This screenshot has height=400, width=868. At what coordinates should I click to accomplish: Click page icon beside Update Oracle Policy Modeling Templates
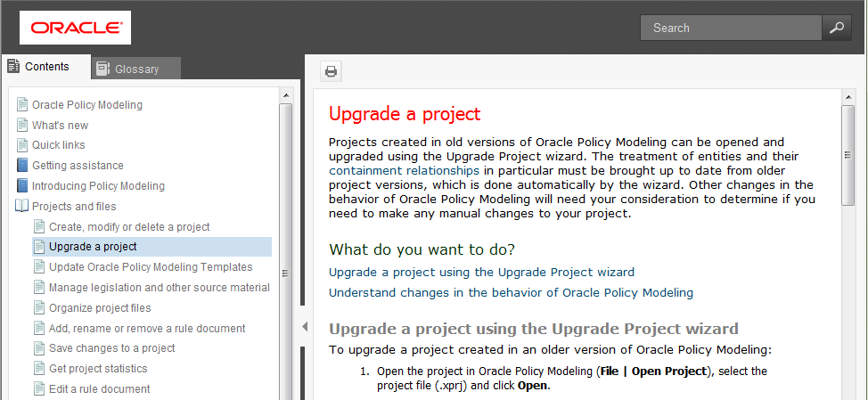coord(38,266)
